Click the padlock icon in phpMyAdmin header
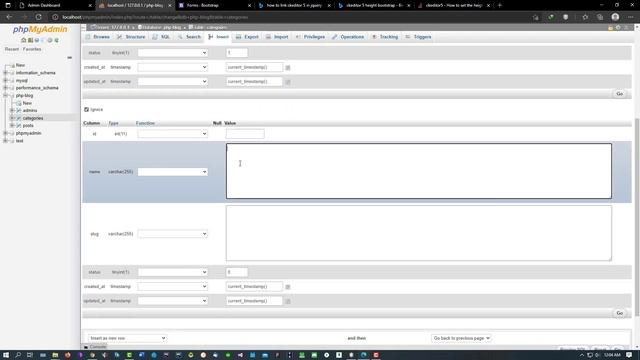The width and height of the screenshot is (640, 360). (610, 27)
